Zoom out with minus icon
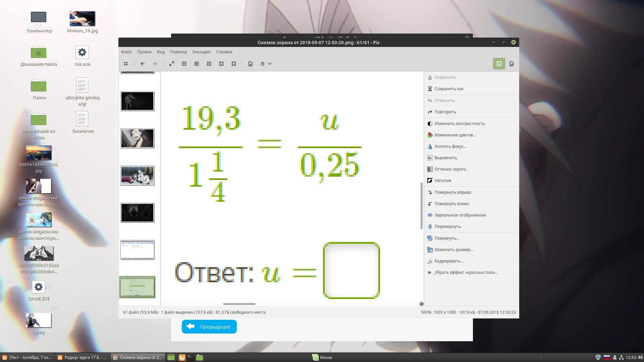Viewport: 644px width, 362px height. click(x=184, y=64)
